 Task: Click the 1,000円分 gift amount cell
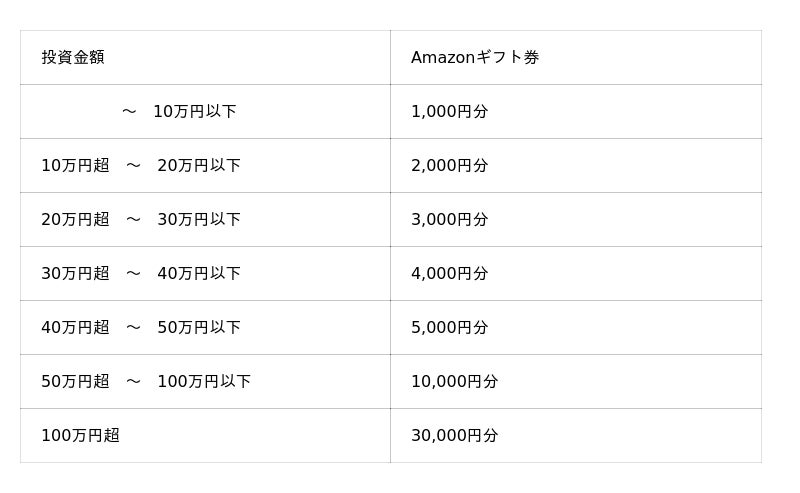[449, 111]
